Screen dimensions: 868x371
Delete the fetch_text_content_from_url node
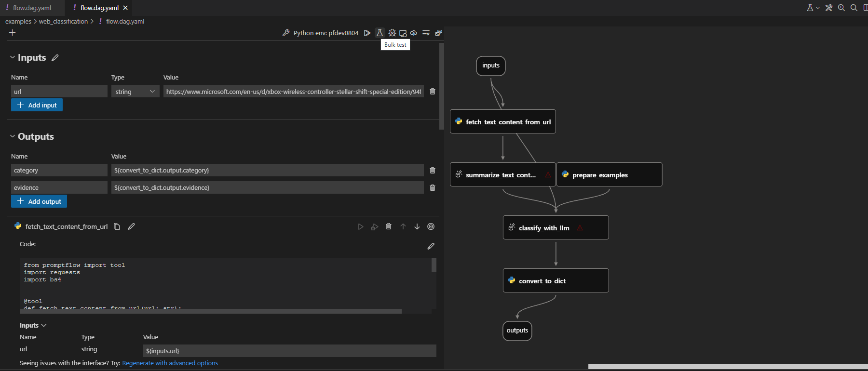389,226
